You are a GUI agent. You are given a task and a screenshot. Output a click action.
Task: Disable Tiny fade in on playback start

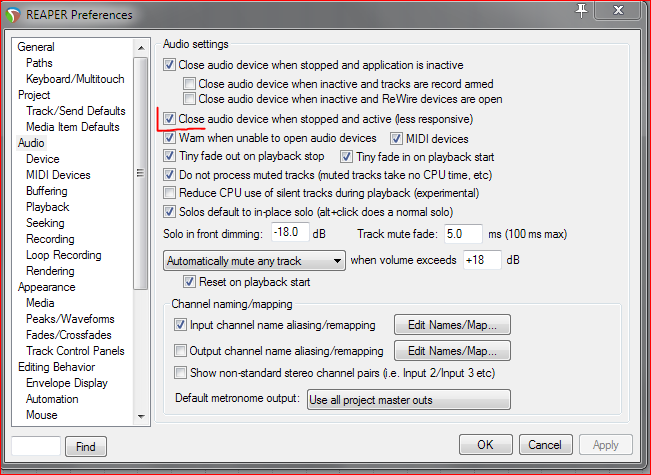(x=346, y=157)
